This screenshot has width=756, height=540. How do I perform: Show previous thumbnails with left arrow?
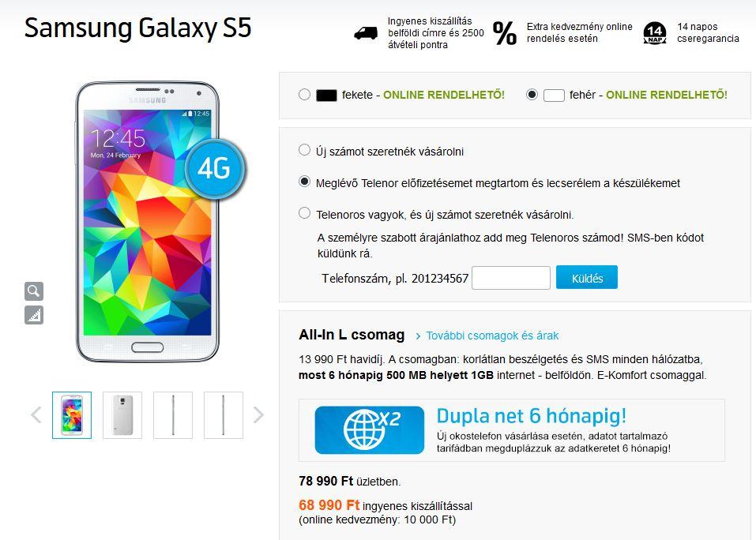[36, 414]
